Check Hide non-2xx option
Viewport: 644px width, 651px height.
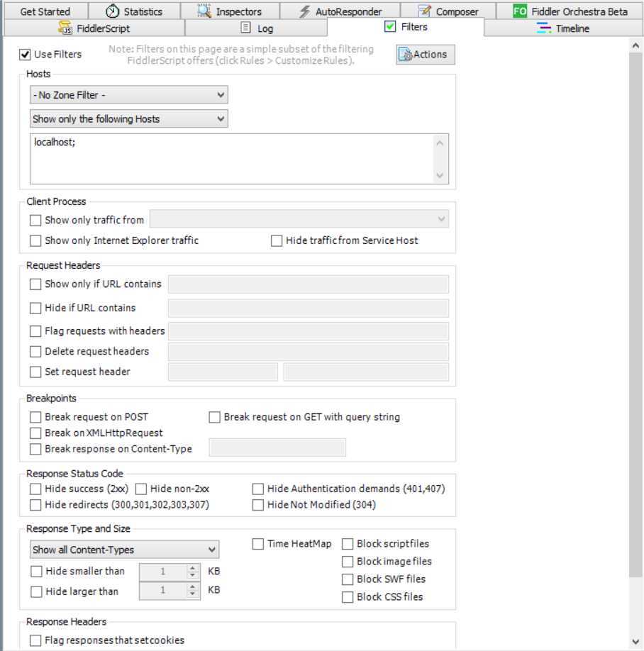pos(141,489)
